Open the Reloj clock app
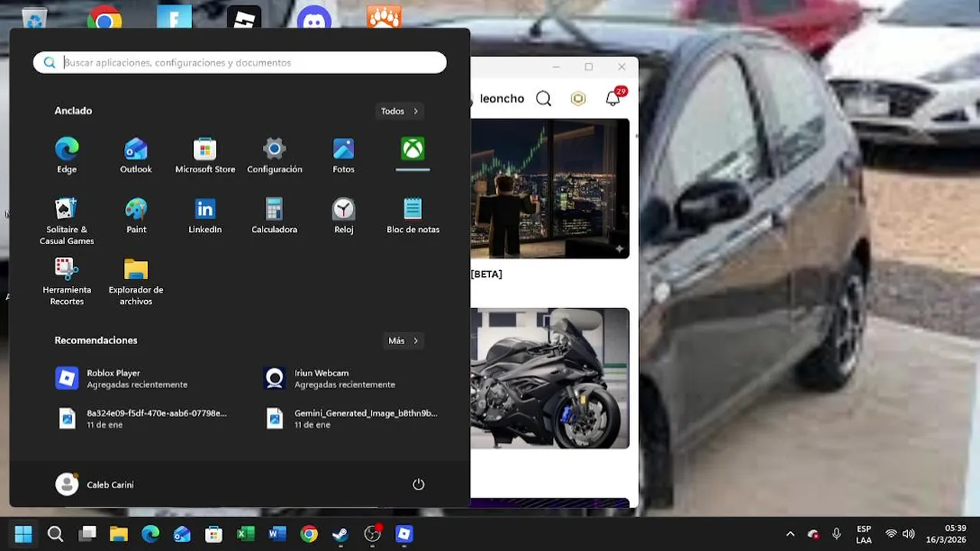Screen dimensions: 980x551 [x=344, y=216]
